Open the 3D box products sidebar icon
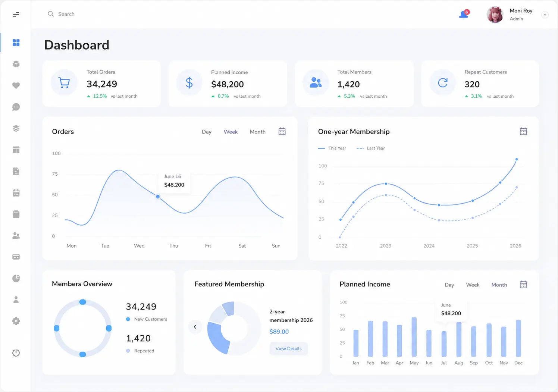The height and width of the screenshot is (392, 558). click(x=16, y=64)
